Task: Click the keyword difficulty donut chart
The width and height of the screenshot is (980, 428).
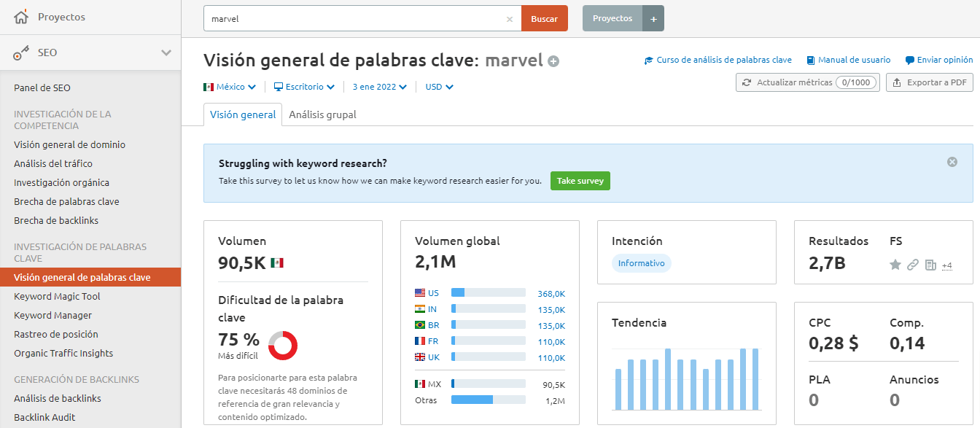Action: click(x=283, y=345)
